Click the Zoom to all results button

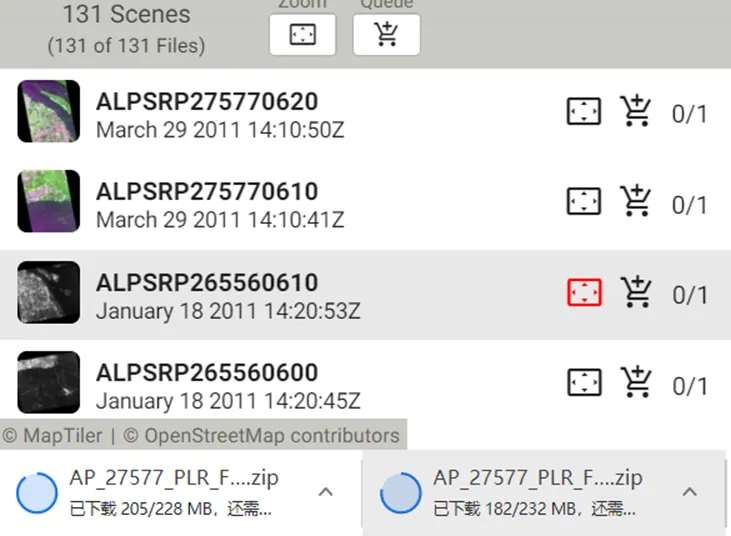(302, 35)
